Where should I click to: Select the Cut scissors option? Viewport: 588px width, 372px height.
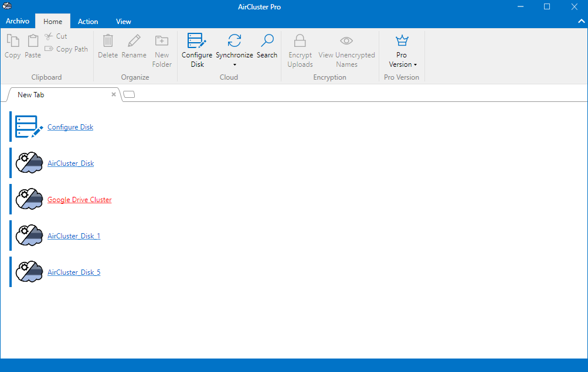[56, 36]
